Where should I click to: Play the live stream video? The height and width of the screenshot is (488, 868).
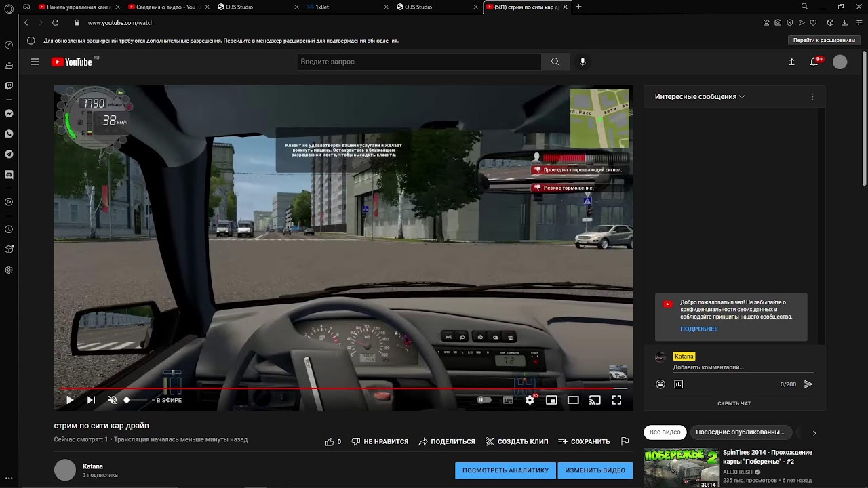pos(70,400)
